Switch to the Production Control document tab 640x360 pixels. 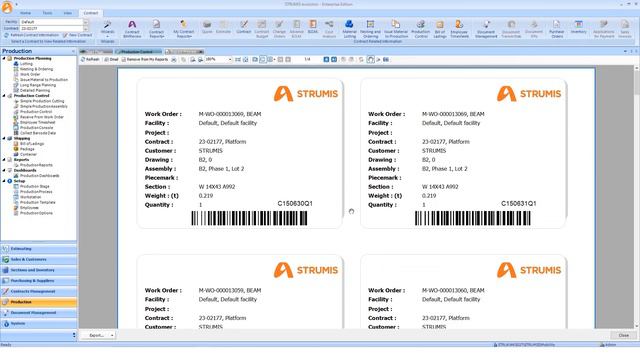point(138,52)
